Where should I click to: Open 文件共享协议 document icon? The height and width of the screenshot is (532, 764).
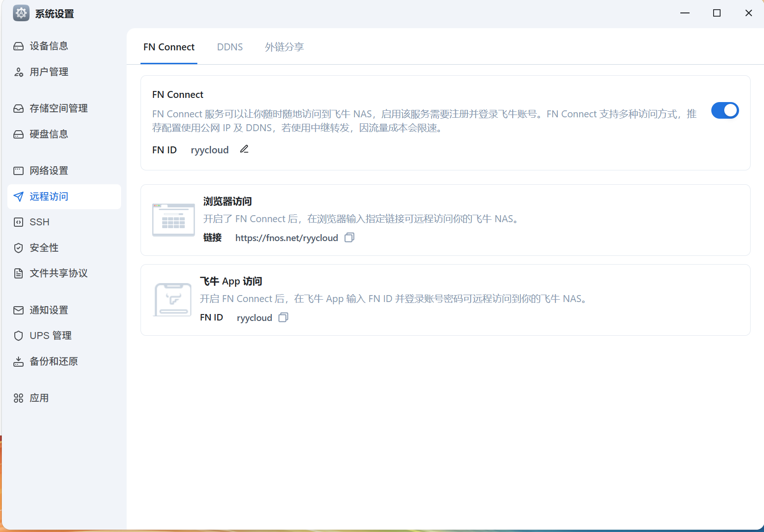(18, 273)
